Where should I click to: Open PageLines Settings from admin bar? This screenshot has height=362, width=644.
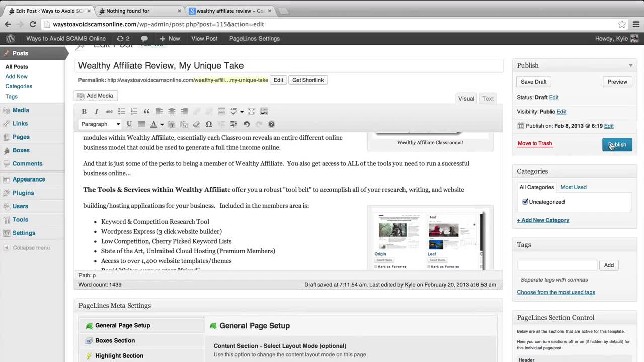255,38
